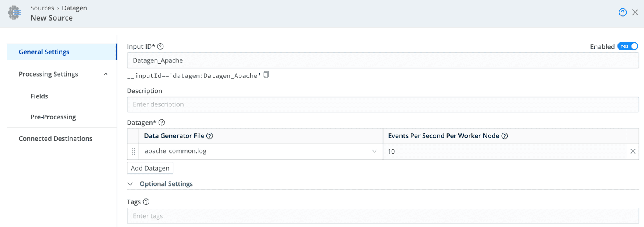Click the Input ID help icon

point(161,46)
